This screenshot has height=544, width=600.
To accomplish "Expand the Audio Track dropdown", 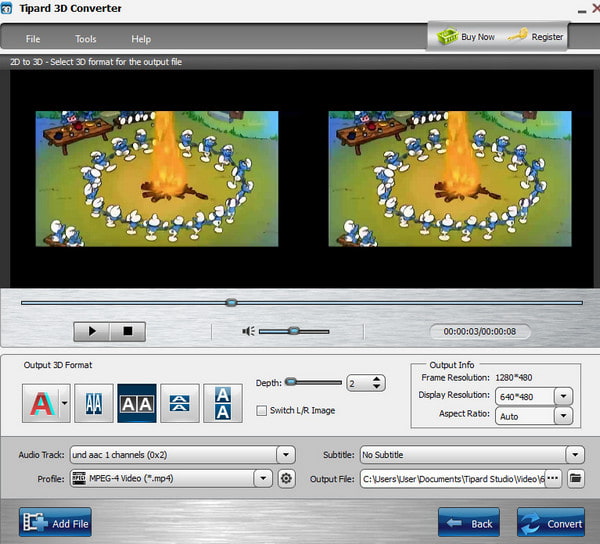I will [286, 455].
